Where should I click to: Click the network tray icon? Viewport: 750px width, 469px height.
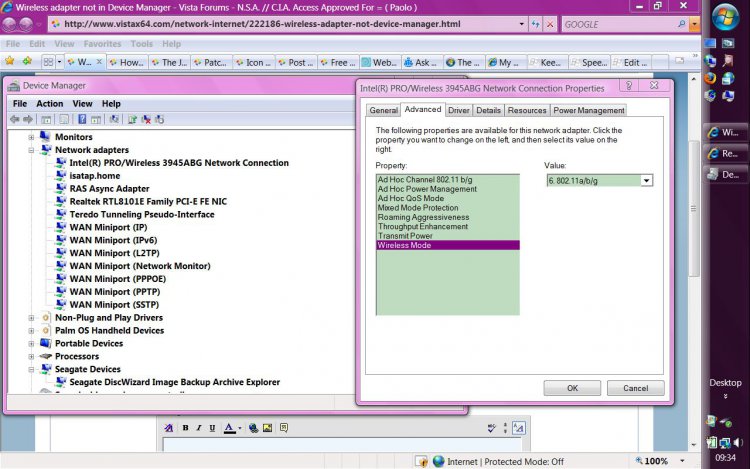[x=725, y=443]
